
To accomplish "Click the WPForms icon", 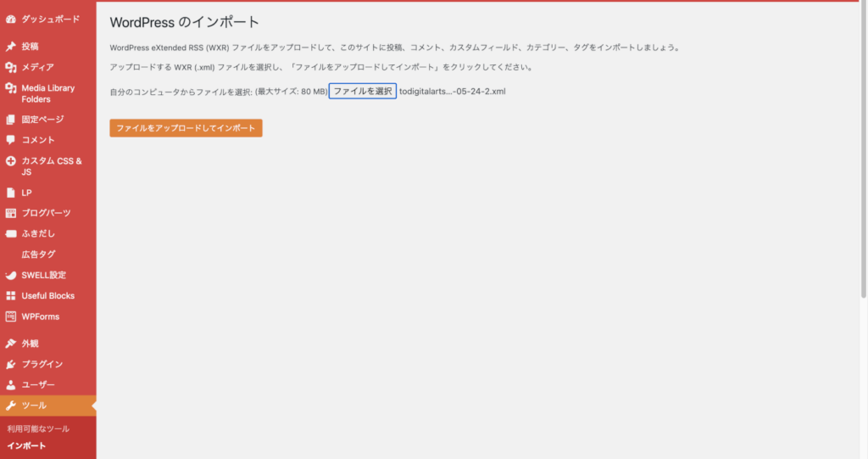I will point(10,316).
